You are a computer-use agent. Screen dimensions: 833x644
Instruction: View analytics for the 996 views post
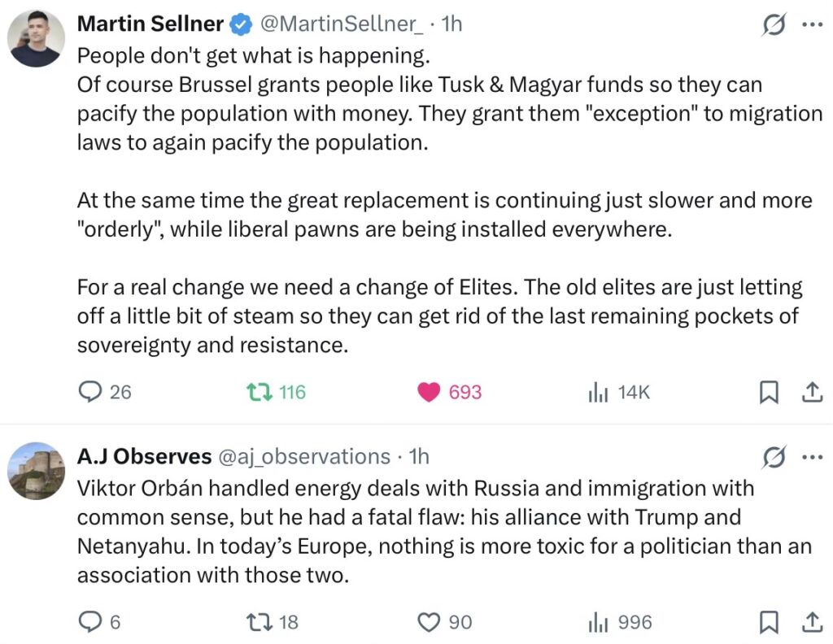click(599, 622)
